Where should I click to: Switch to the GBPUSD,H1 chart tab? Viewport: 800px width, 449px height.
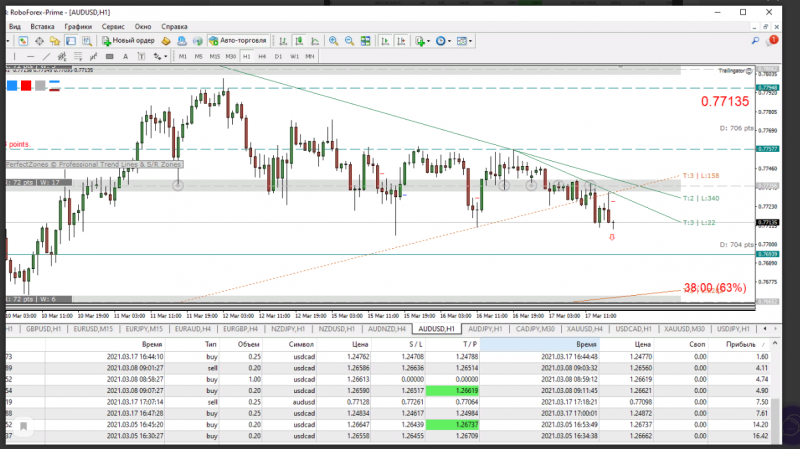click(43, 329)
